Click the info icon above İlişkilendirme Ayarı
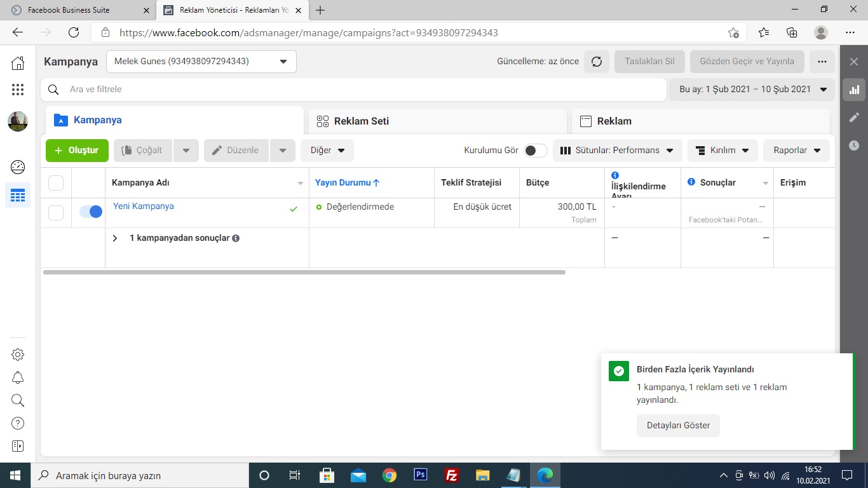868x488 pixels. pos(614,175)
